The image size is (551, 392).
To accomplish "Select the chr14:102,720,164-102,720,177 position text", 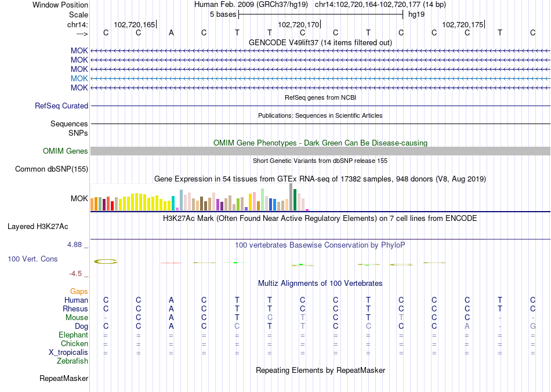I will pyautogui.click(x=380, y=5).
